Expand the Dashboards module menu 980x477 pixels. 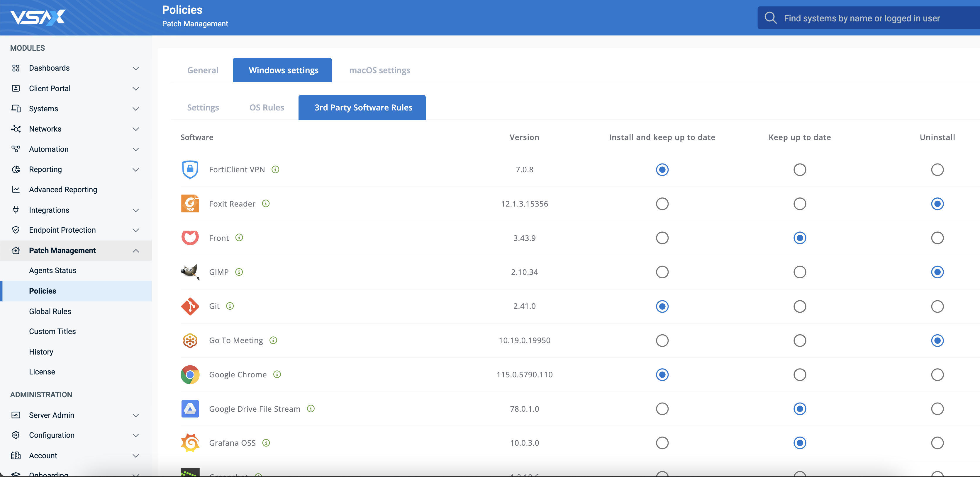(x=135, y=68)
